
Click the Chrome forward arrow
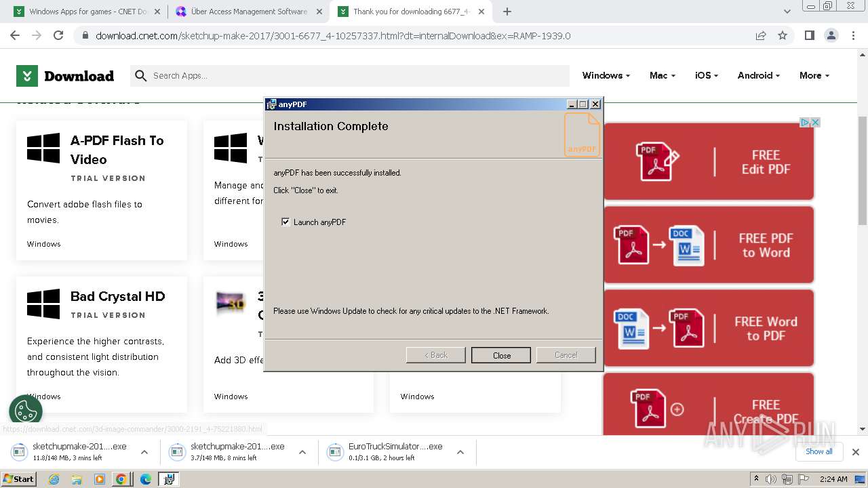(37, 35)
